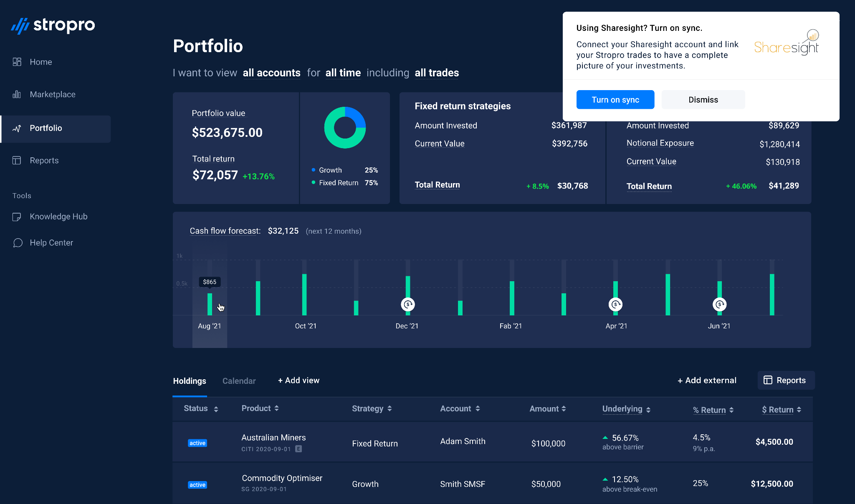Sort holdings by Amount
Screen dimensions: 855x504
coord(547,408)
